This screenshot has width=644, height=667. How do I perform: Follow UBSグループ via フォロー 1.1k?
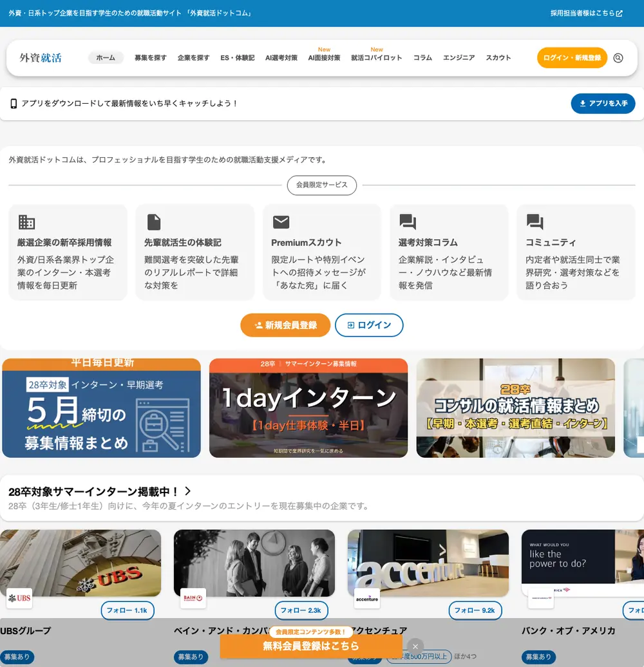pos(127,610)
